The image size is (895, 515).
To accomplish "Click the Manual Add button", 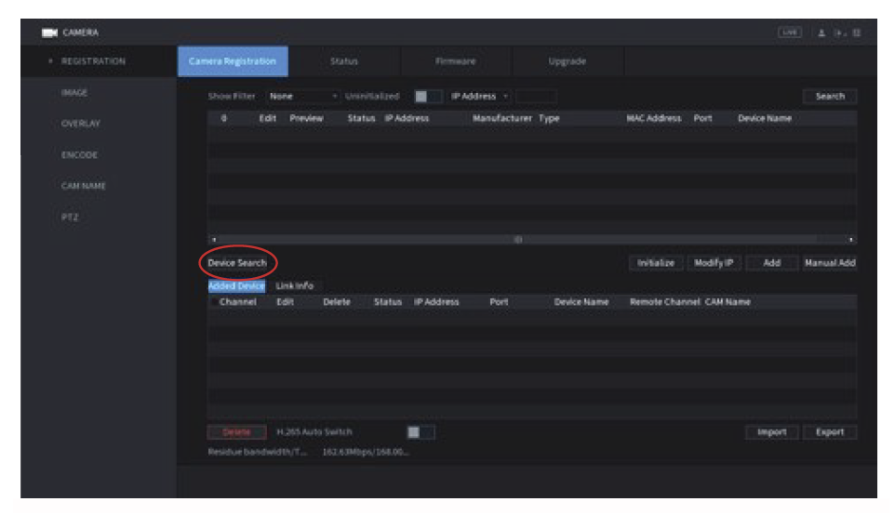I will 829,263.
